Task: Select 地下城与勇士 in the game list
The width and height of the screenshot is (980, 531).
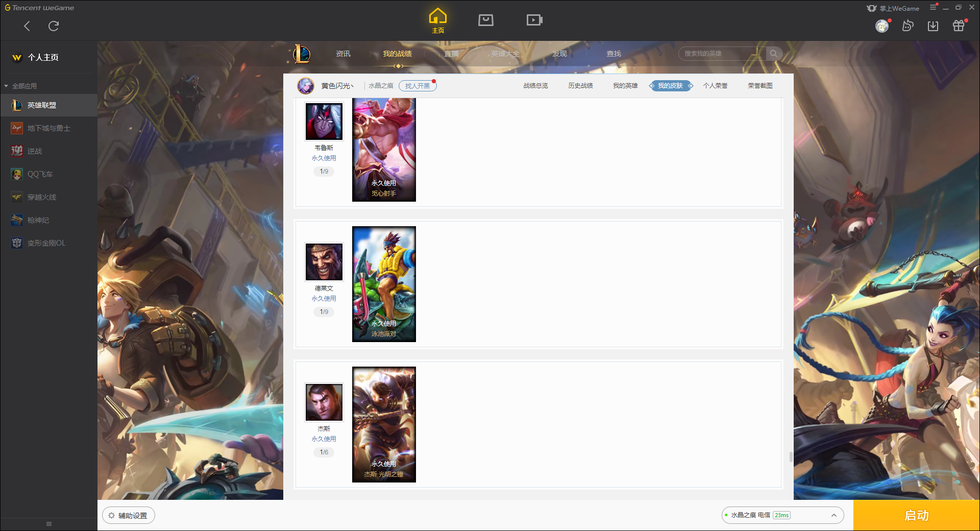Action: pyautogui.click(x=48, y=128)
